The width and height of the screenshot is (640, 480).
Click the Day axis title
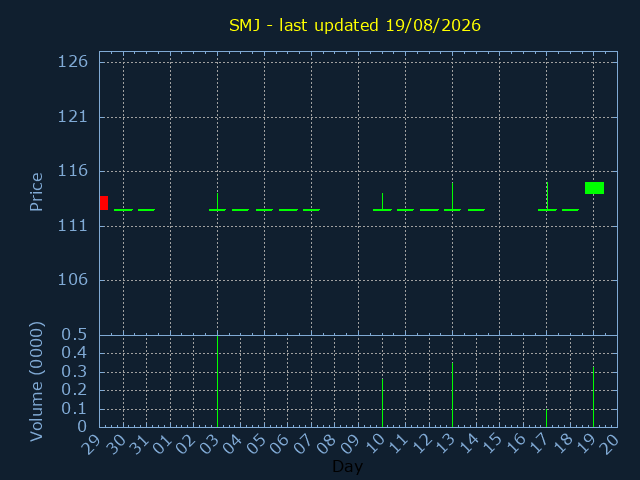click(347, 466)
